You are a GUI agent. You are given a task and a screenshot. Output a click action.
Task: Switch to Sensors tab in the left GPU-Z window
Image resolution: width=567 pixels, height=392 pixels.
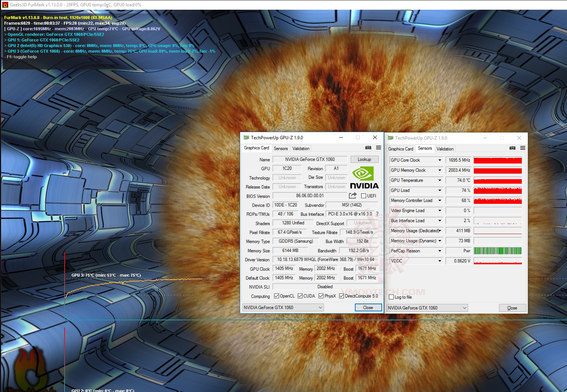pos(281,149)
